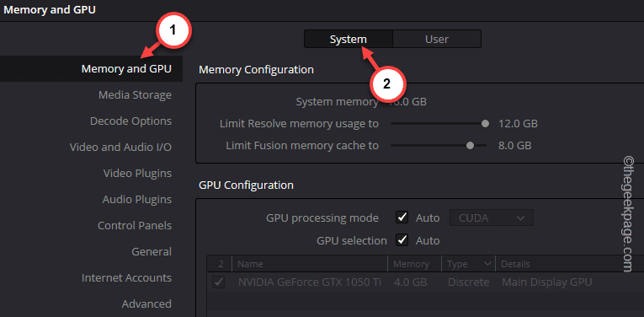Switch to the User tab
The width and height of the screenshot is (644, 317).
(437, 39)
